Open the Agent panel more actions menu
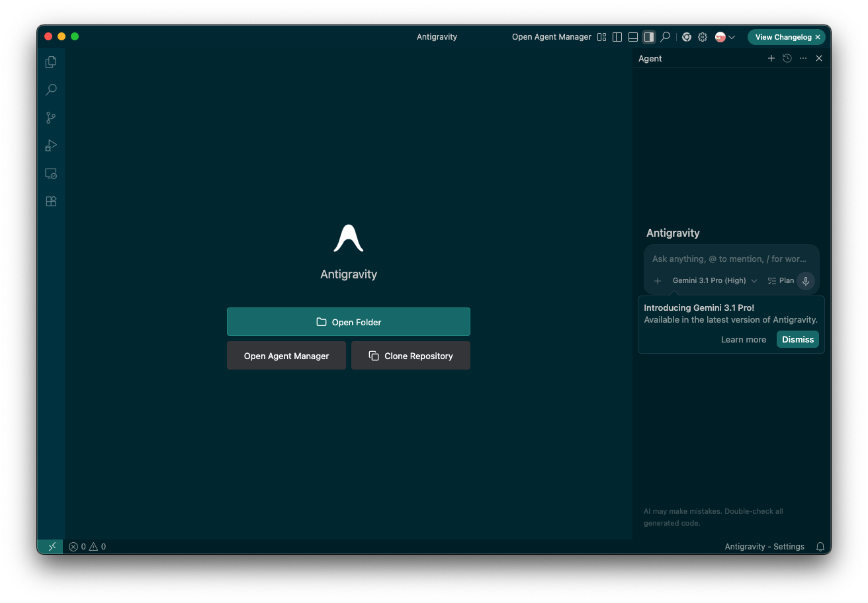Viewport: 868px width, 603px height. [803, 58]
